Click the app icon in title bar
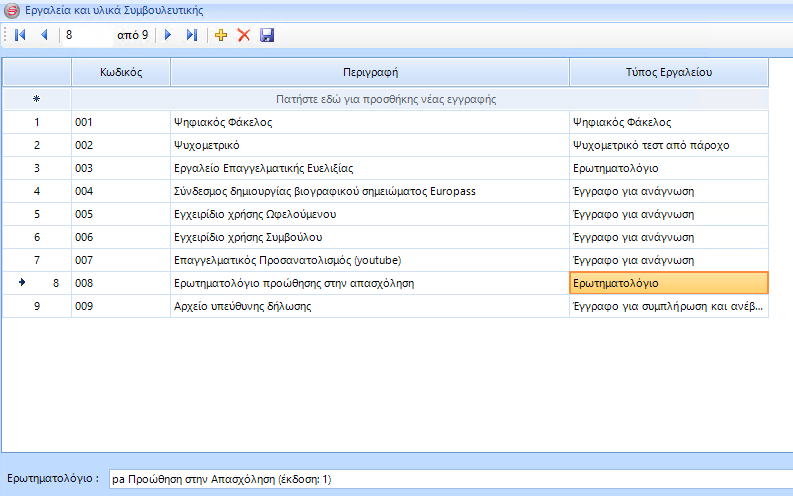This screenshot has height=496, width=793. pos(11,9)
